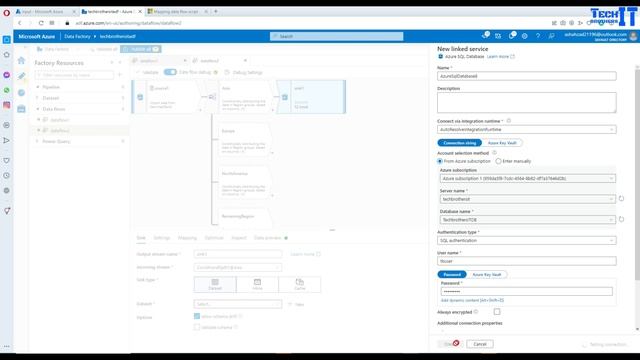Click the Description text area
Image resolution: width=640 pixels, height=360 pixels.
pyautogui.click(x=527, y=102)
